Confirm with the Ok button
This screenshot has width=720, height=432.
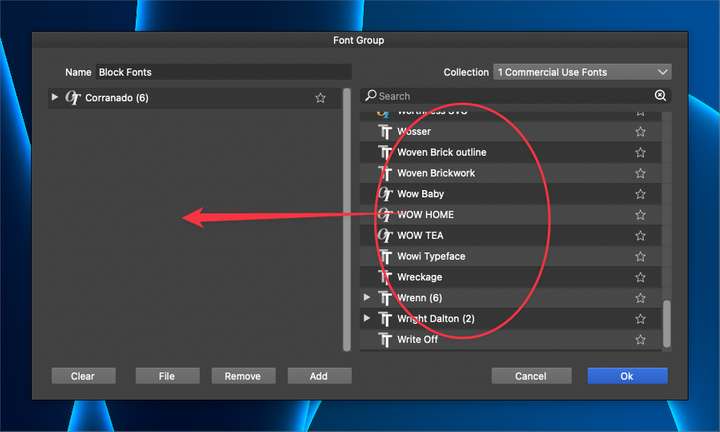coord(627,376)
